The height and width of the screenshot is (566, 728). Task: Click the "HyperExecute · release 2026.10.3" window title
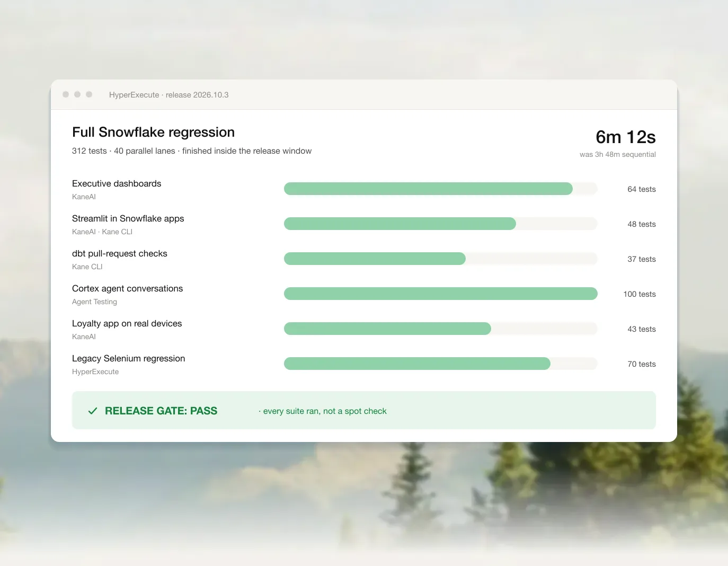click(169, 95)
